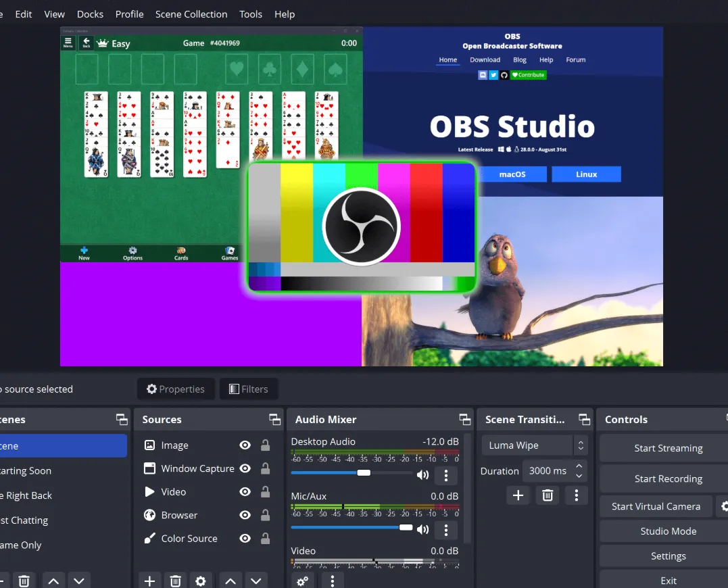Add a new source with the plus icon

(149, 580)
